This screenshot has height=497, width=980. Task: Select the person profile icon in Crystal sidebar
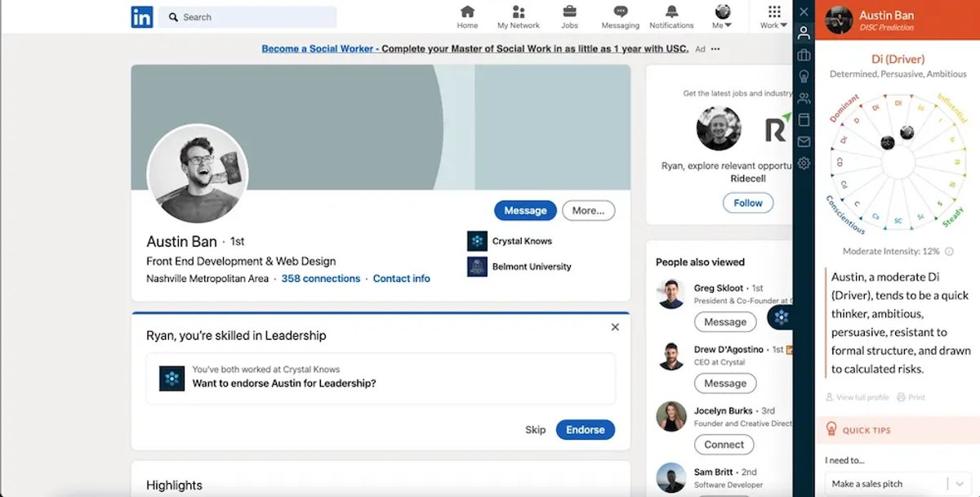point(804,34)
